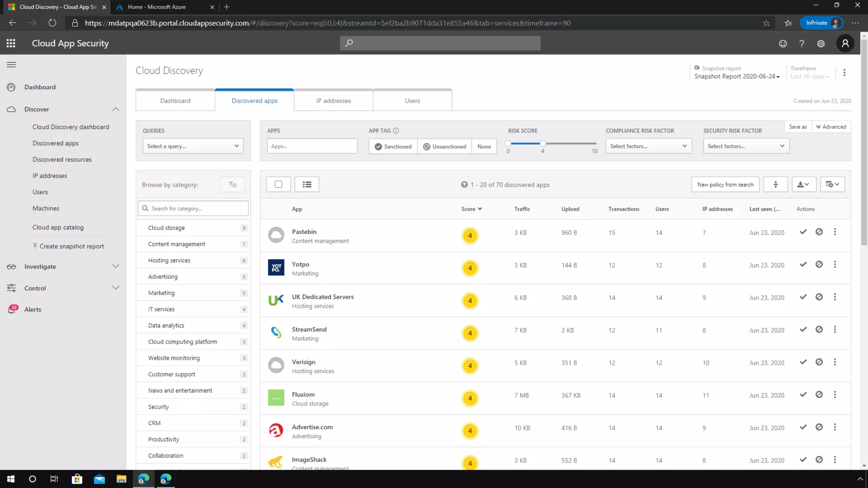Click the feedback smiley face icon
This screenshot has height=488, width=868.
pyautogui.click(x=783, y=44)
